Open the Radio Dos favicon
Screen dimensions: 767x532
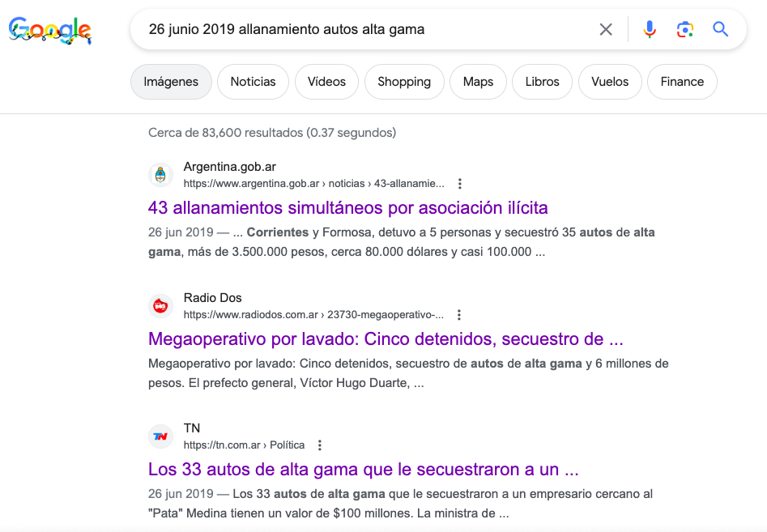click(160, 305)
